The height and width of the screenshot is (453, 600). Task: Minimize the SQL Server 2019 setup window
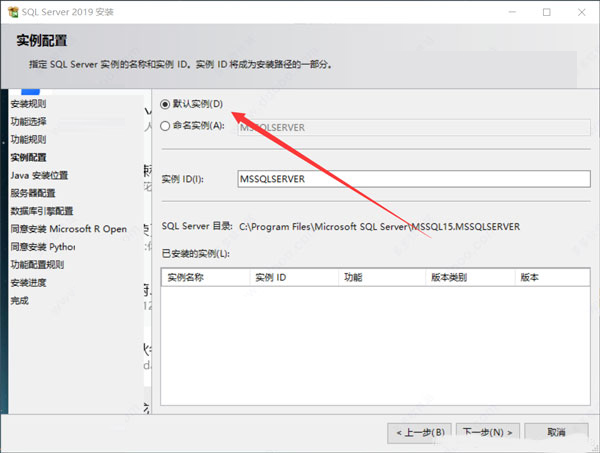click(x=512, y=12)
